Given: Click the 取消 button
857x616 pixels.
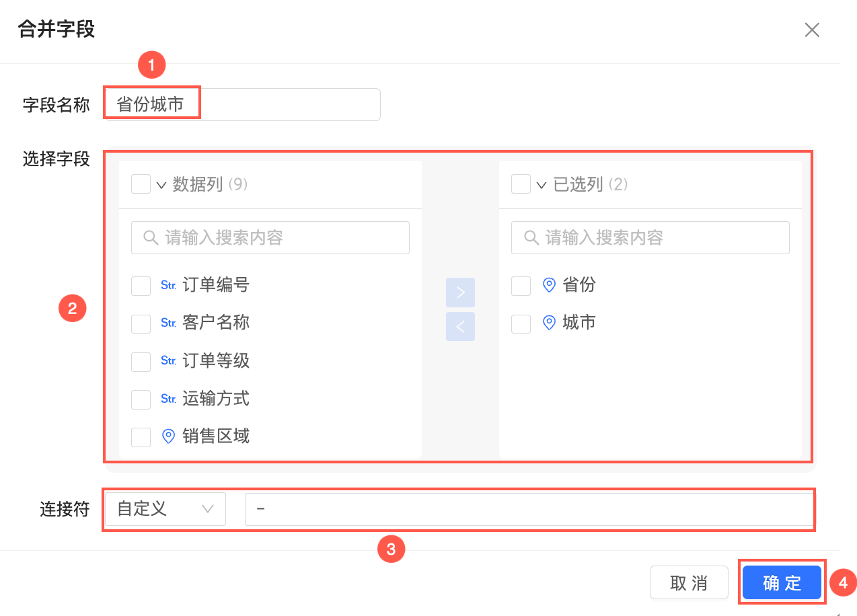Looking at the screenshot, I should pos(689,582).
